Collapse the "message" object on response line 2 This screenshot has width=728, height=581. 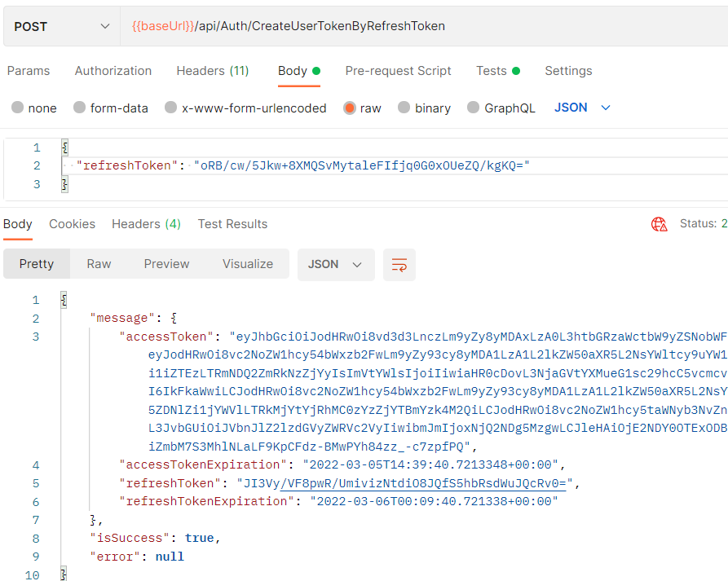click(174, 319)
